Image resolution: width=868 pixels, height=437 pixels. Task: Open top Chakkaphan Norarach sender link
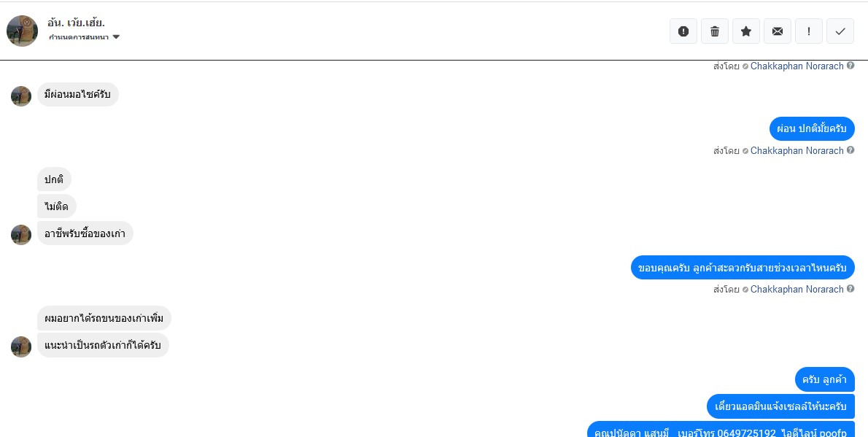tap(797, 66)
